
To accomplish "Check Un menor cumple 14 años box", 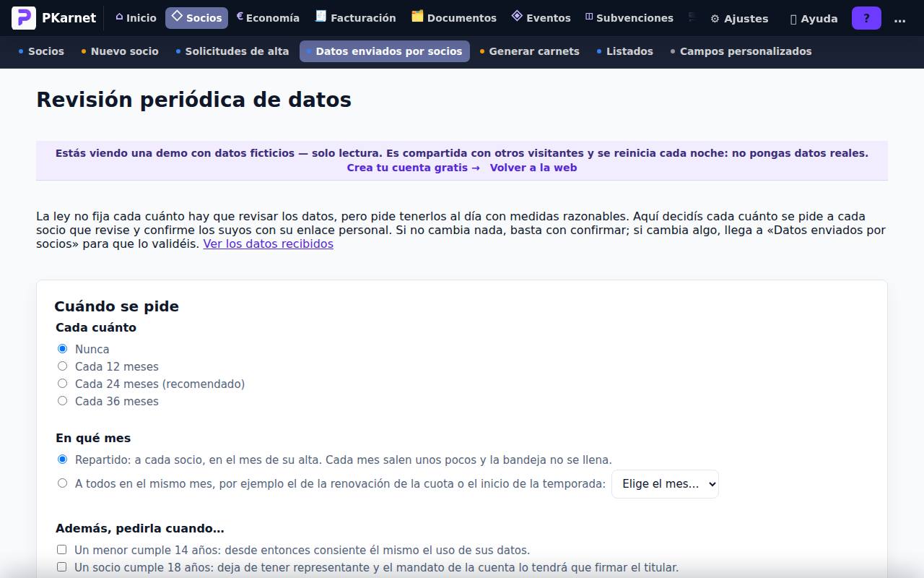I will 61,549.
